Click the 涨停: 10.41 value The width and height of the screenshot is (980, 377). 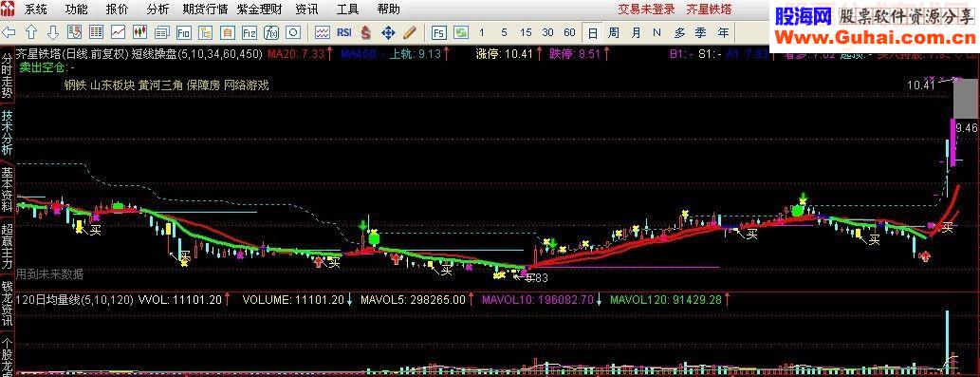click(x=504, y=54)
